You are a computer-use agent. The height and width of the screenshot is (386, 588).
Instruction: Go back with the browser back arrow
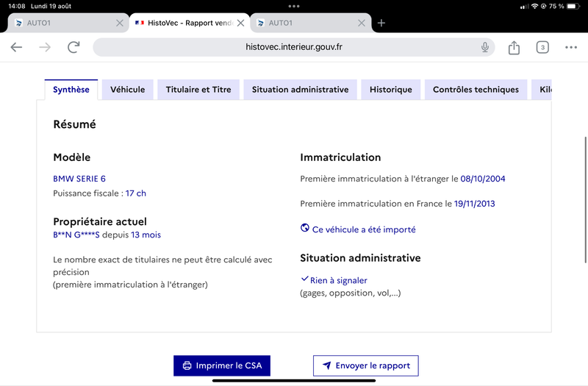pyautogui.click(x=16, y=47)
